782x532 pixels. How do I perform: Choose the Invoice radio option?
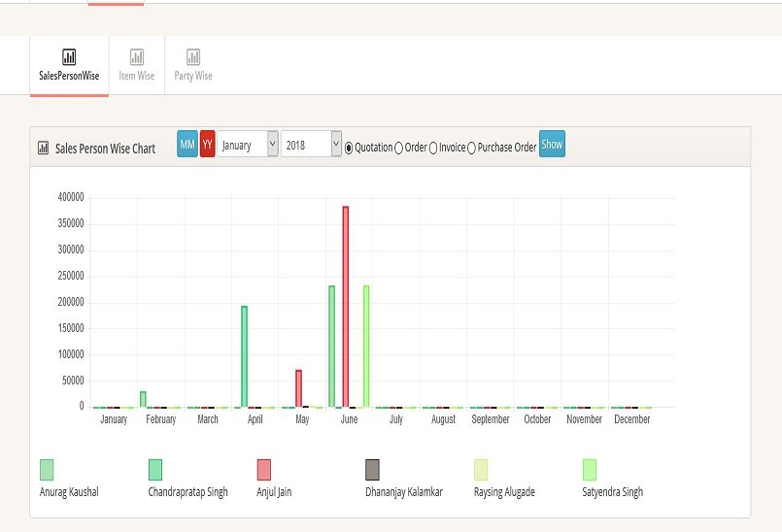pos(433,148)
